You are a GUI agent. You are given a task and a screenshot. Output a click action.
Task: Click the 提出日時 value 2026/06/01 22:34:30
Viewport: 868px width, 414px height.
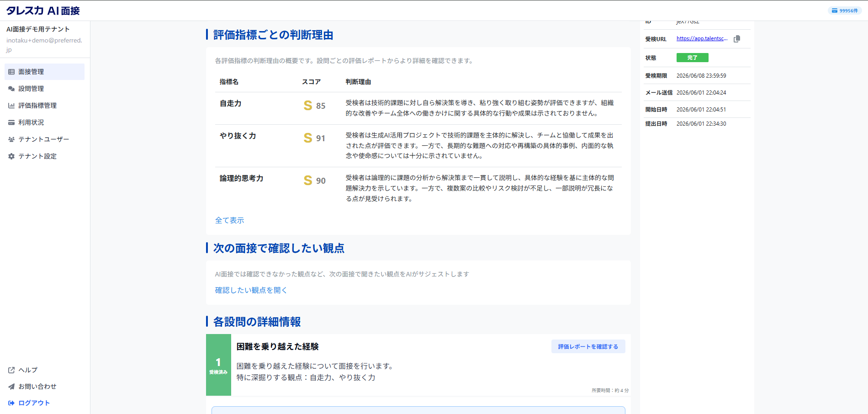[x=701, y=124]
